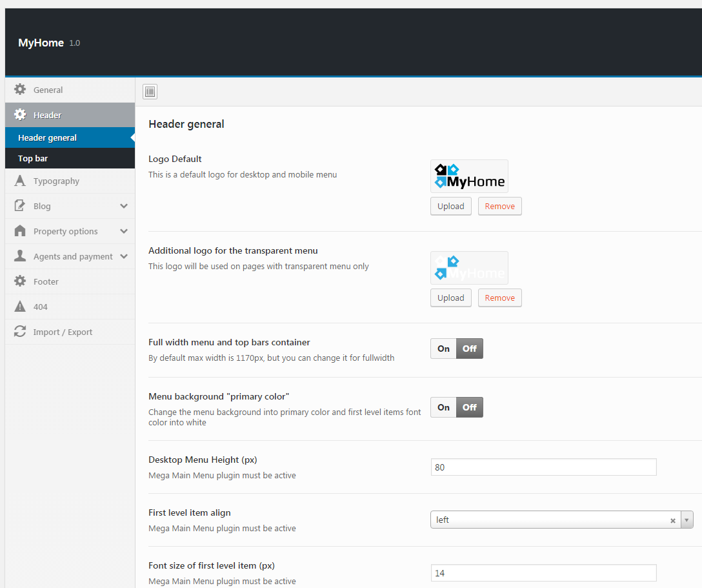Expand the Agents and payment chevron
The image size is (702, 588).
coord(124,256)
